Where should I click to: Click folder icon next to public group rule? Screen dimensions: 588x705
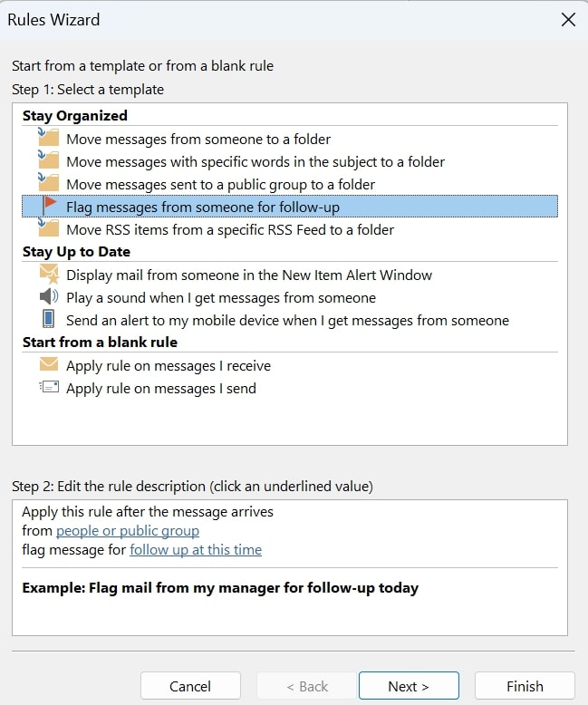pos(49,183)
